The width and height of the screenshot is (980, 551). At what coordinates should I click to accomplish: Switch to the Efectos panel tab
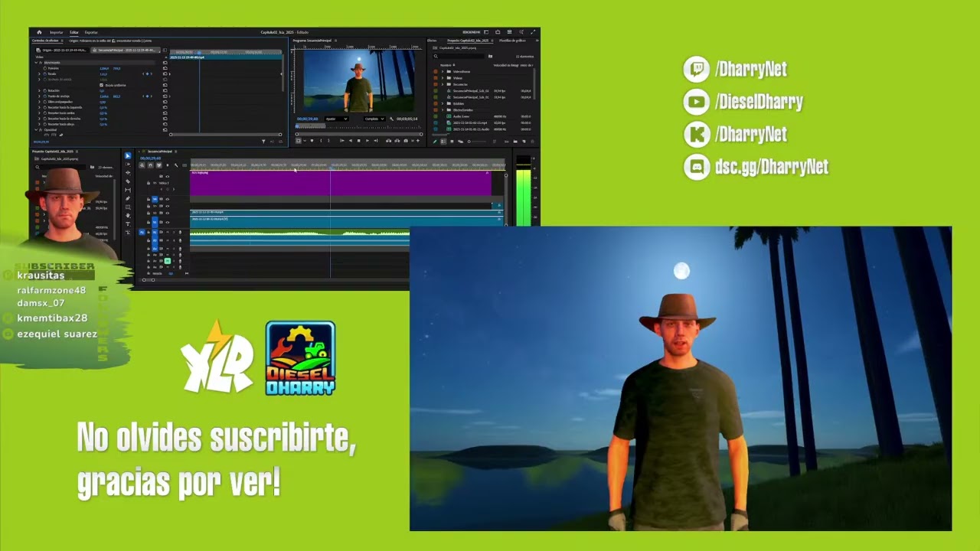[432, 41]
